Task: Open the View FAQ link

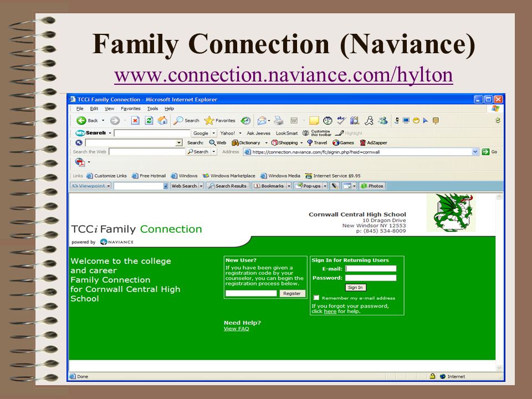Action: (237, 329)
